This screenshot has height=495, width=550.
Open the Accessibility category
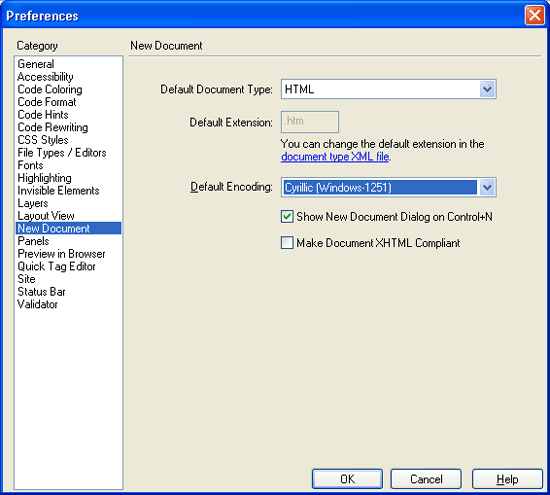[45, 76]
